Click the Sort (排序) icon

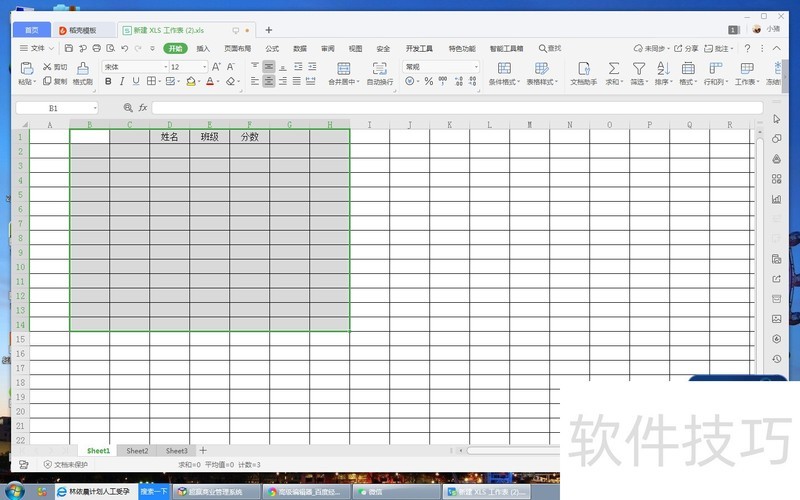pyautogui.click(x=662, y=68)
